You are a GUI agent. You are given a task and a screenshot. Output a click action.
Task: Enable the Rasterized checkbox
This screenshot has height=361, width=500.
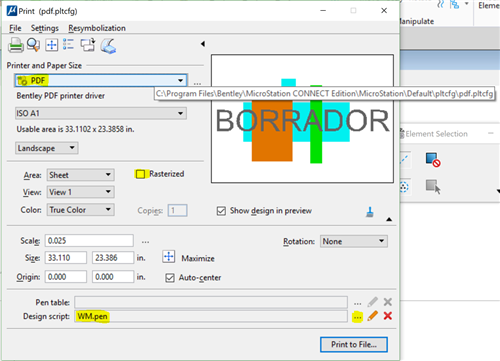[x=140, y=174]
